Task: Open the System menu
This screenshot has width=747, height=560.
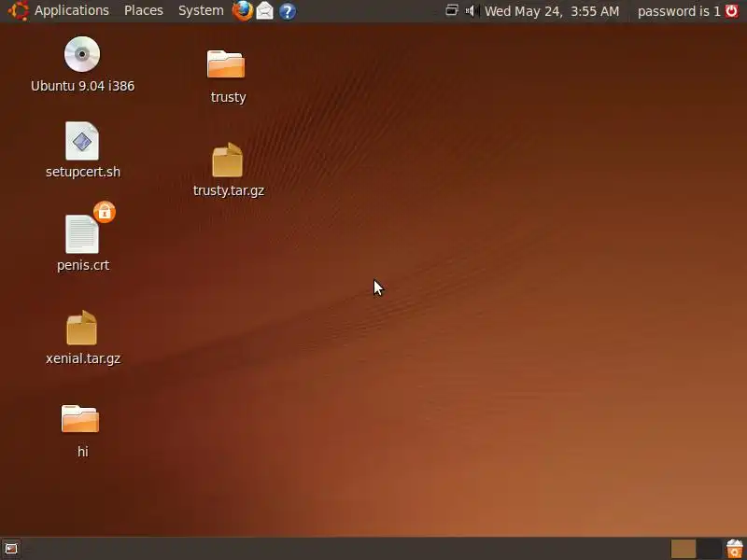Action: tap(201, 10)
